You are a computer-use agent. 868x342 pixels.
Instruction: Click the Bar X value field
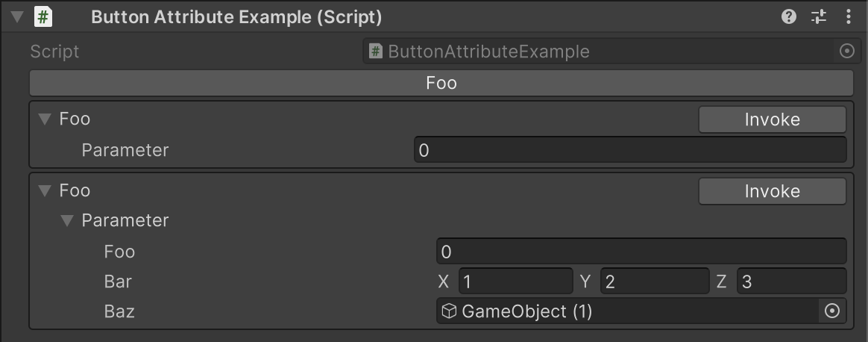515,281
